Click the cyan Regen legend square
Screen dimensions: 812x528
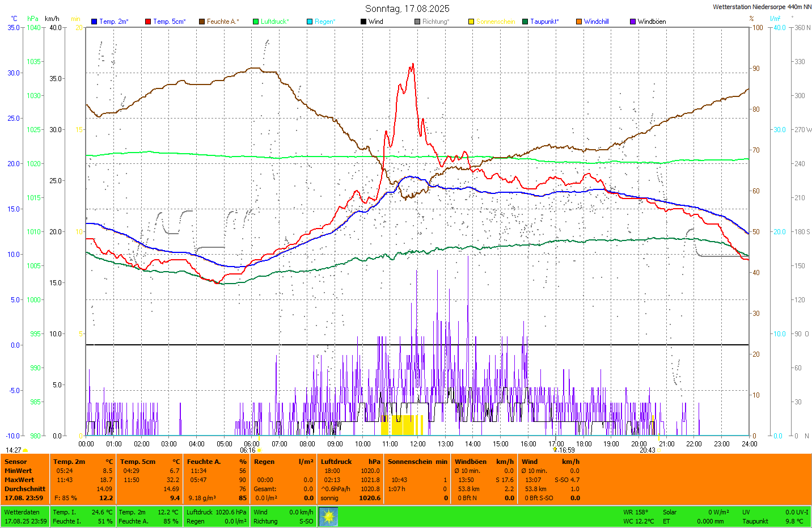click(x=310, y=22)
